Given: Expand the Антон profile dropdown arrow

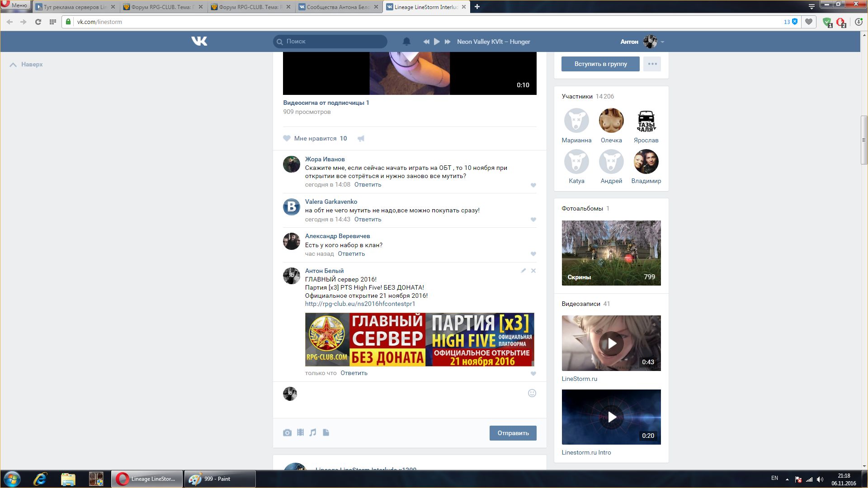Looking at the screenshot, I should [x=662, y=42].
